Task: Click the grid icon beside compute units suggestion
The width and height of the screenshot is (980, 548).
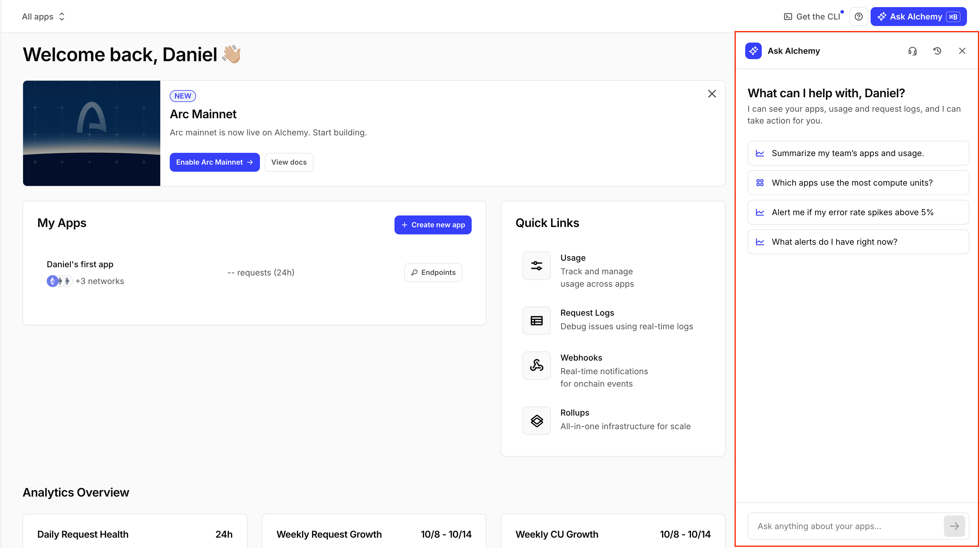Action: [760, 183]
